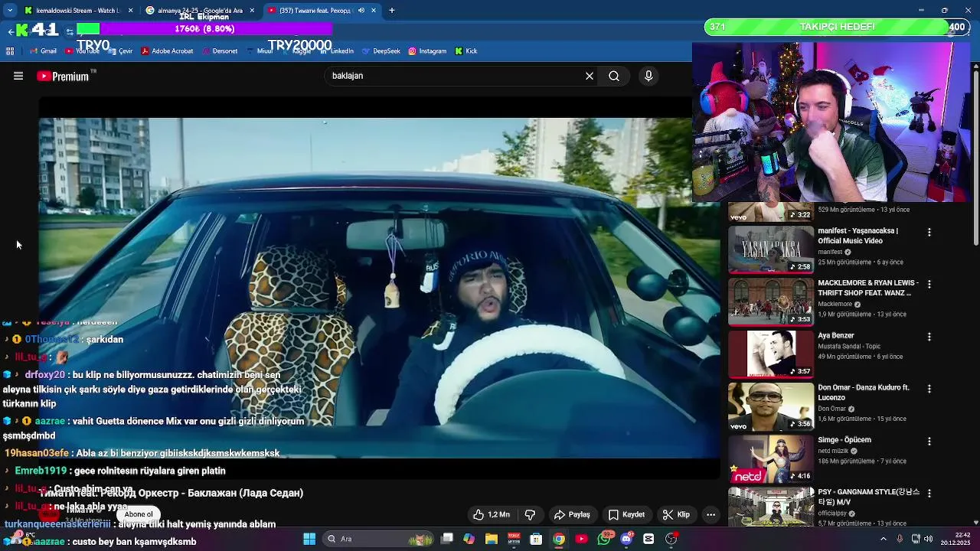Click the page vertical scrollbar thumb
The image size is (980, 551).
pyautogui.click(x=976, y=158)
